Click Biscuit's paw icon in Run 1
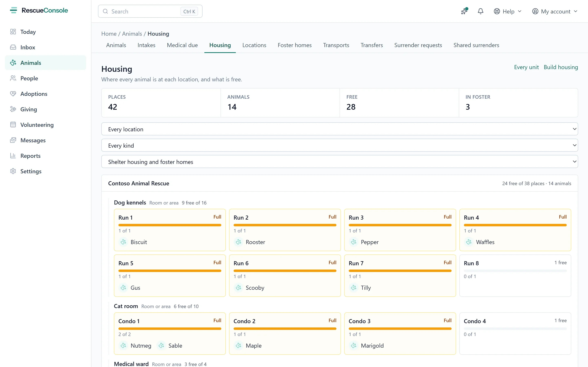Screen dimensions: 588x367 pos(124,242)
